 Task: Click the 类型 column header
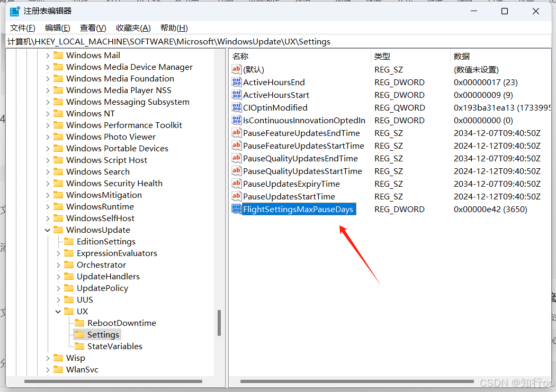point(410,56)
